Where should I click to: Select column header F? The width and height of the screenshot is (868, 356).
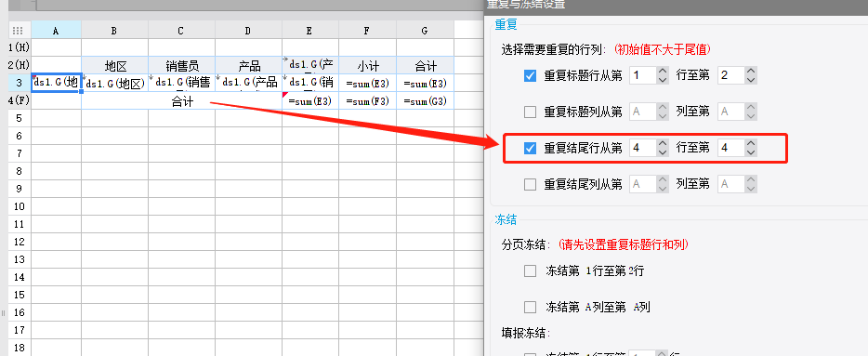pyautogui.click(x=368, y=31)
